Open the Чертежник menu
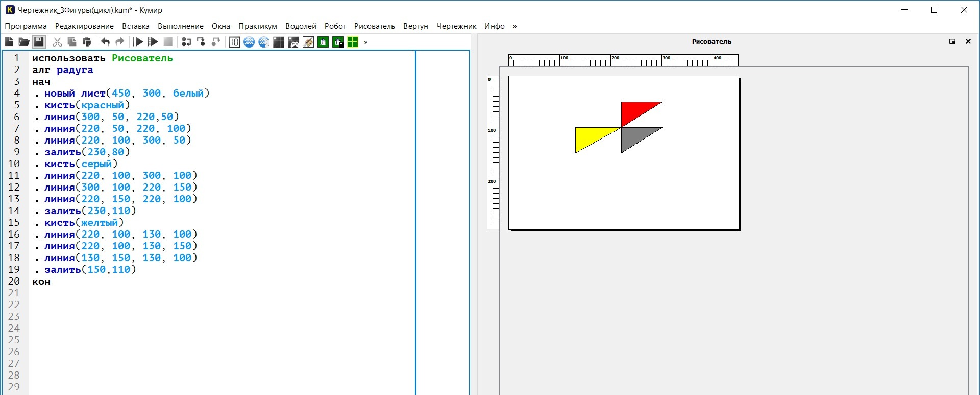980x395 pixels. pyautogui.click(x=456, y=26)
